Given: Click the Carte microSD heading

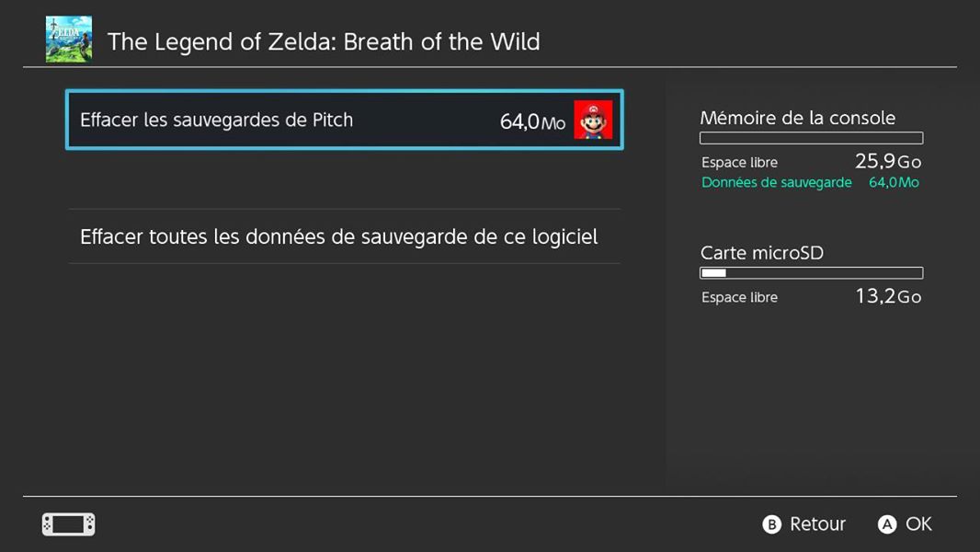Looking at the screenshot, I should (762, 253).
